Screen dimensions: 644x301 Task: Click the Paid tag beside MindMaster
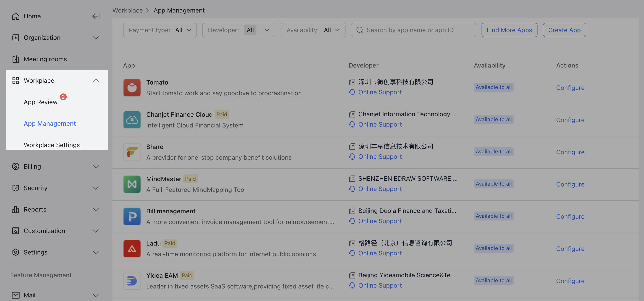point(190,179)
